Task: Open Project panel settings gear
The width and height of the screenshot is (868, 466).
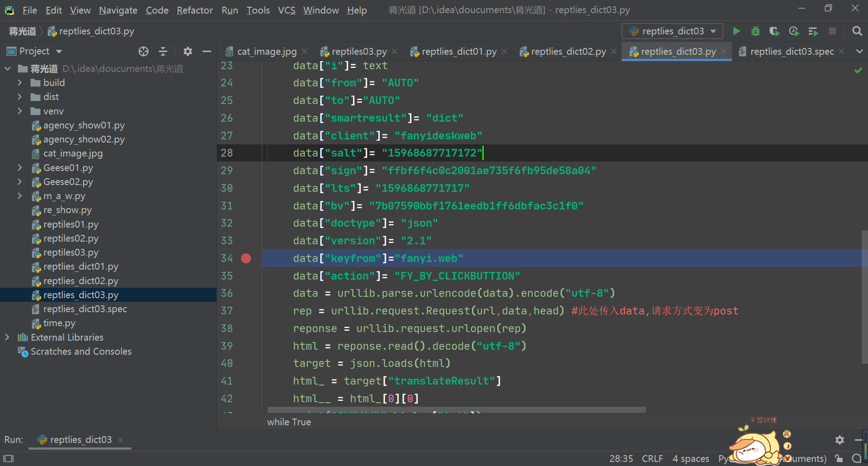Action: tap(188, 52)
